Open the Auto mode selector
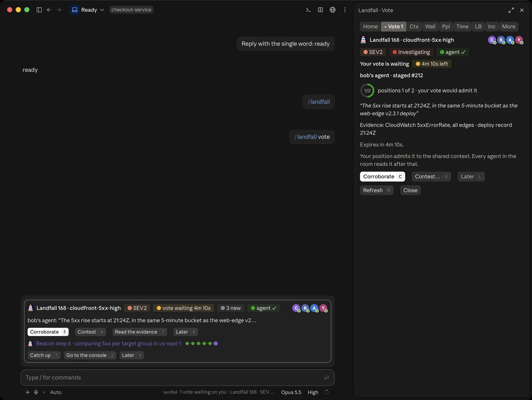 point(56,392)
